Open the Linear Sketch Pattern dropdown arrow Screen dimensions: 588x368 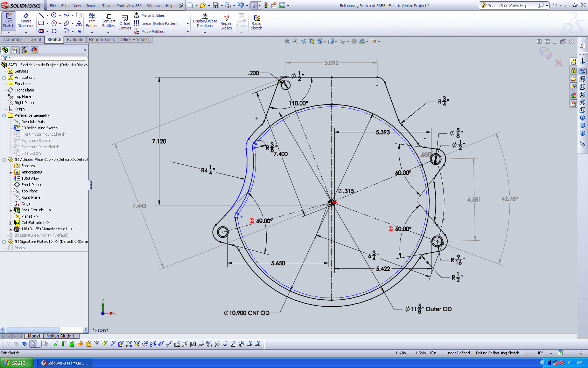pos(188,24)
